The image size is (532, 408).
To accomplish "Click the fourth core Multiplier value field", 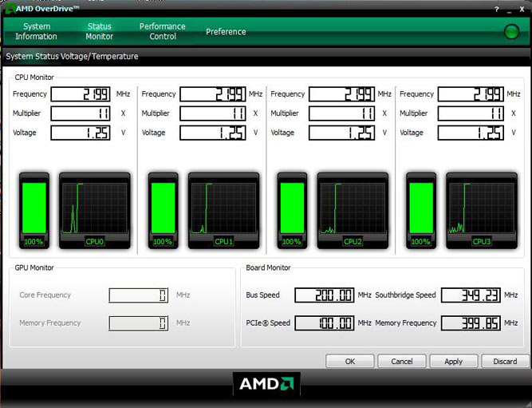I will [x=471, y=113].
